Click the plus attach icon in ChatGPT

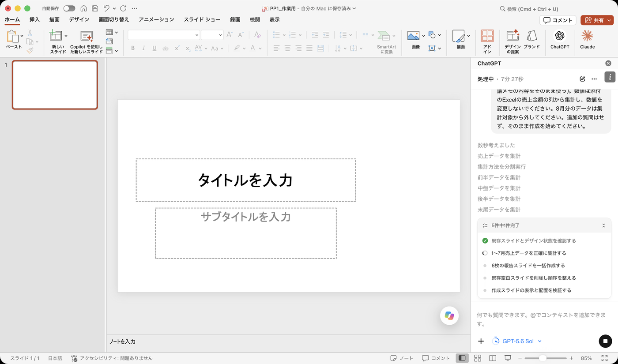[x=481, y=341]
